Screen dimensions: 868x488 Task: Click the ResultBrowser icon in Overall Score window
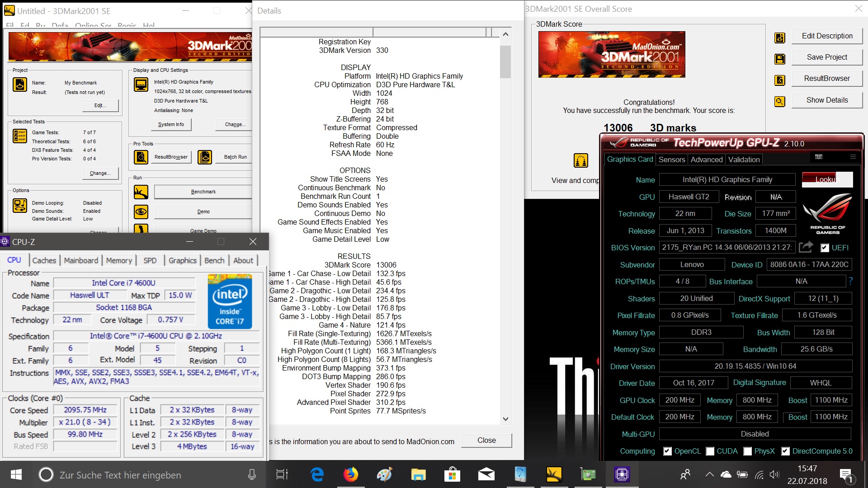point(780,80)
